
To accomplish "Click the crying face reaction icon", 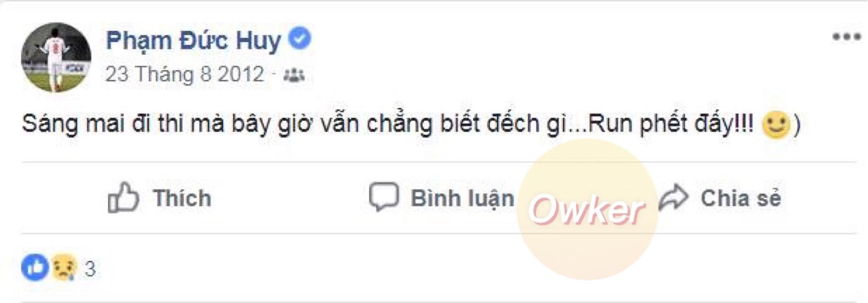I will tap(64, 267).
